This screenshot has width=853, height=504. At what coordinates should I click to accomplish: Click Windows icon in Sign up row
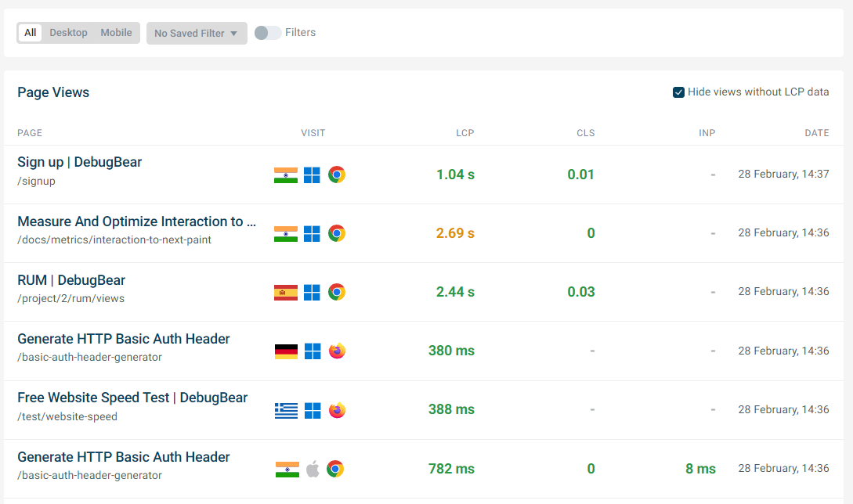coord(312,175)
